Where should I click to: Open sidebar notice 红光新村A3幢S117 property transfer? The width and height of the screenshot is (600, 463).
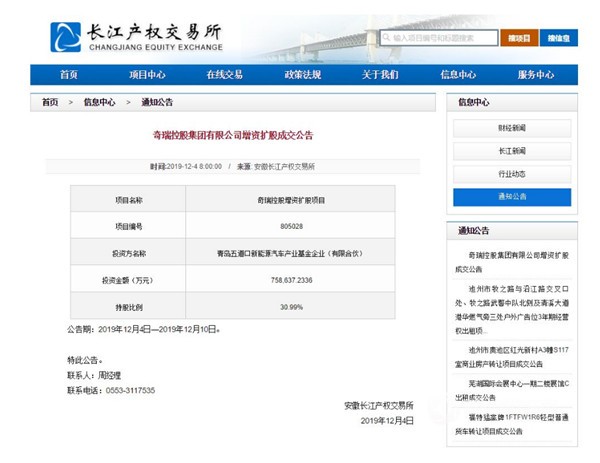[x=512, y=357]
